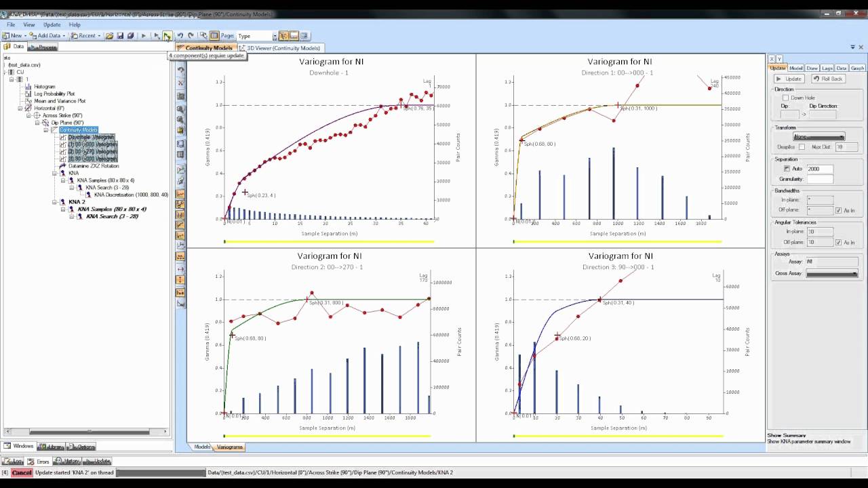Toggle the Down Hole checkbox

(785, 98)
